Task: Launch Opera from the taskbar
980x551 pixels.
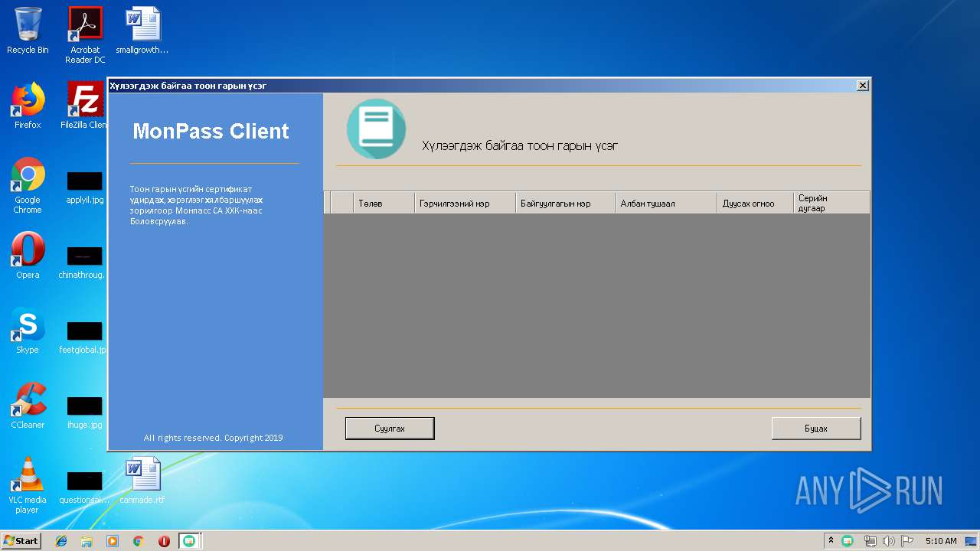Action: [164, 541]
